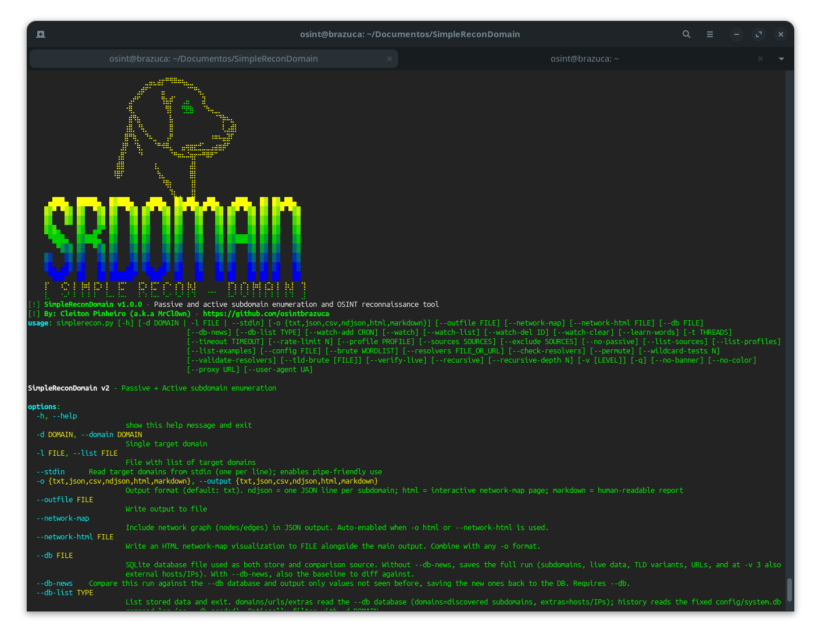Image resolution: width=821 pixels, height=644 pixels.
Task: Click the 'SimpleReconDomain v1.0.0' text
Action: (x=93, y=305)
